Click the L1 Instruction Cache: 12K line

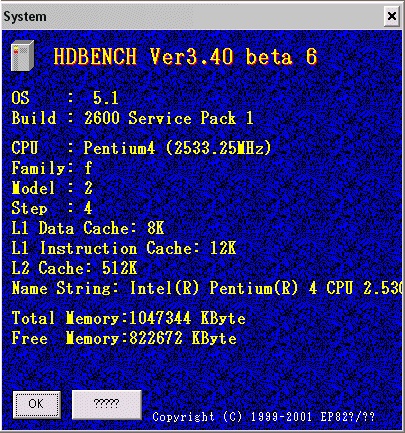pyautogui.click(x=124, y=248)
